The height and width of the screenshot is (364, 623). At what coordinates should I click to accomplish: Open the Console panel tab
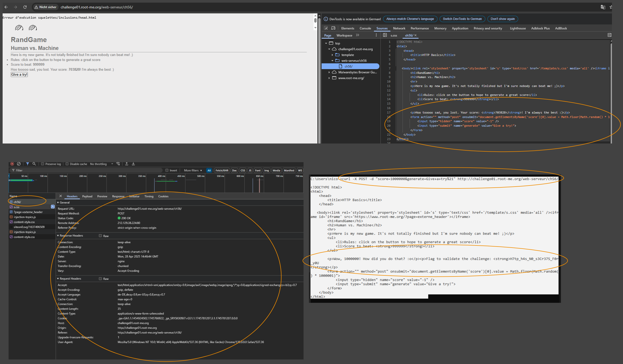[x=365, y=28]
